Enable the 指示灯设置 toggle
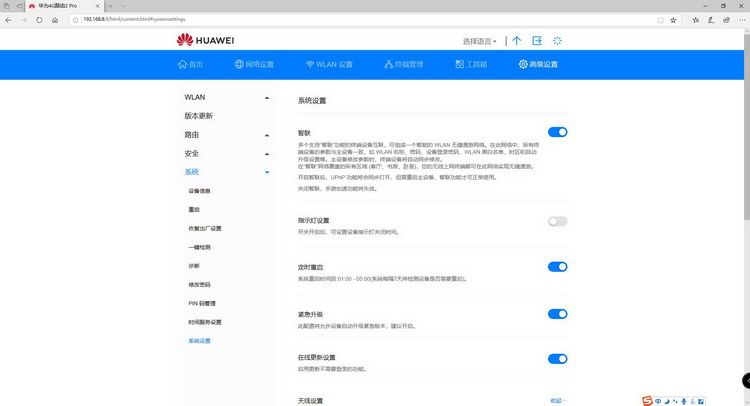 (557, 221)
